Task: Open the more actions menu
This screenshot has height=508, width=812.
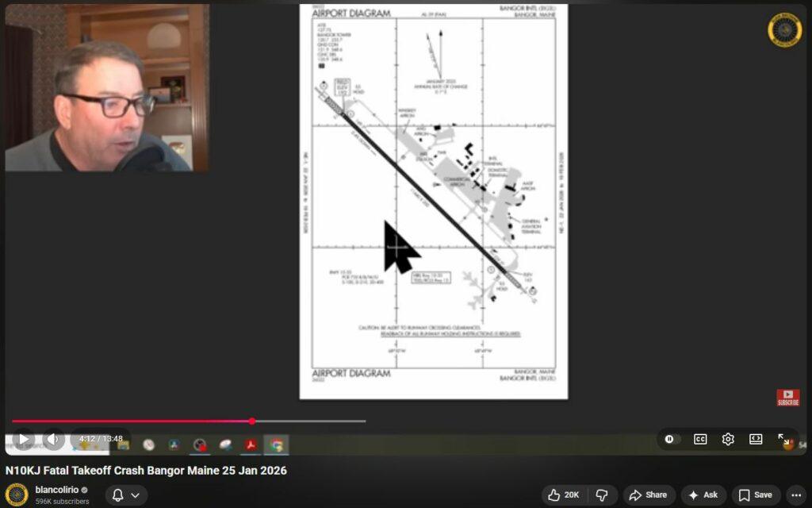Action: click(x=796, y=495)
